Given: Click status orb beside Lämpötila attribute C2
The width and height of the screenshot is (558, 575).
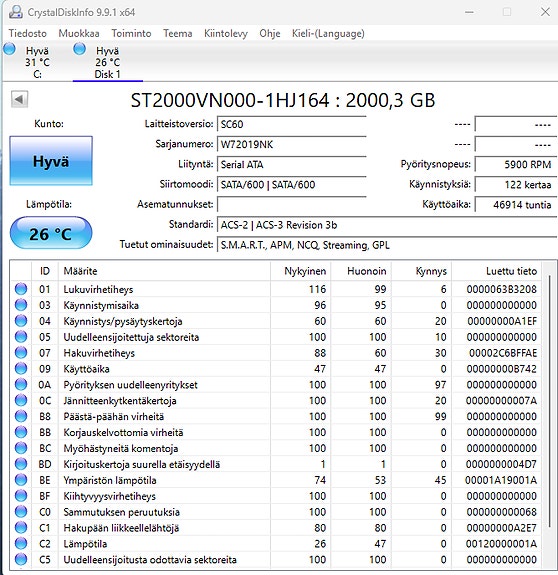Looking at the screenshot, I should point(21,543).
